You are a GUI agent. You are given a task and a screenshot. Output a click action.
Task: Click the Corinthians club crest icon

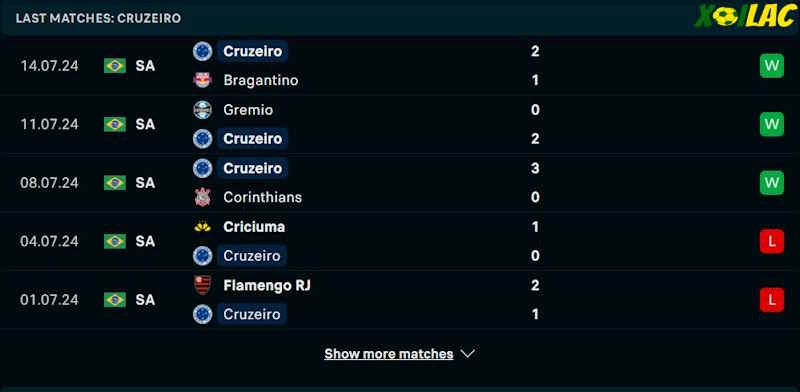click(203, 197)
